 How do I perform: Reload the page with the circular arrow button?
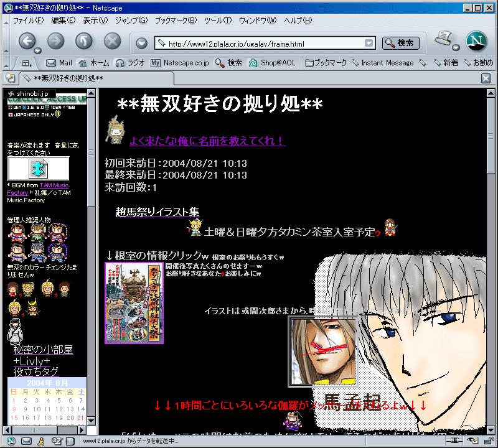tap(84, 40)
